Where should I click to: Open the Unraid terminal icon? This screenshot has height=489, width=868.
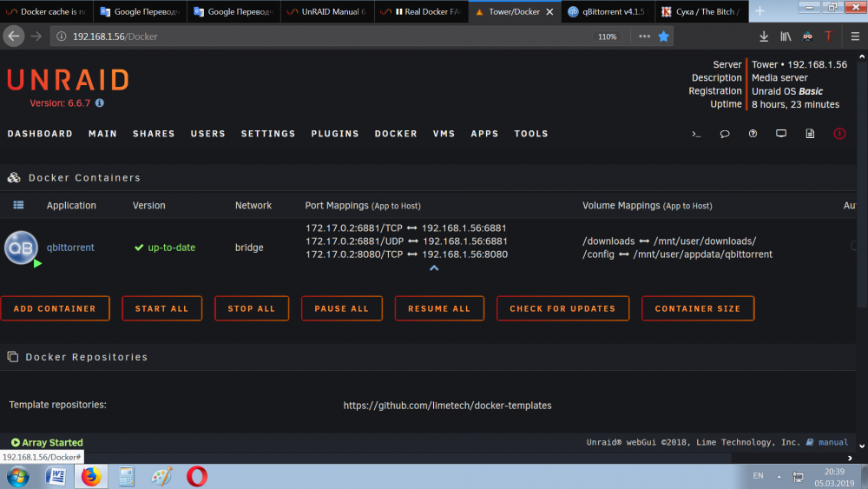696,134
